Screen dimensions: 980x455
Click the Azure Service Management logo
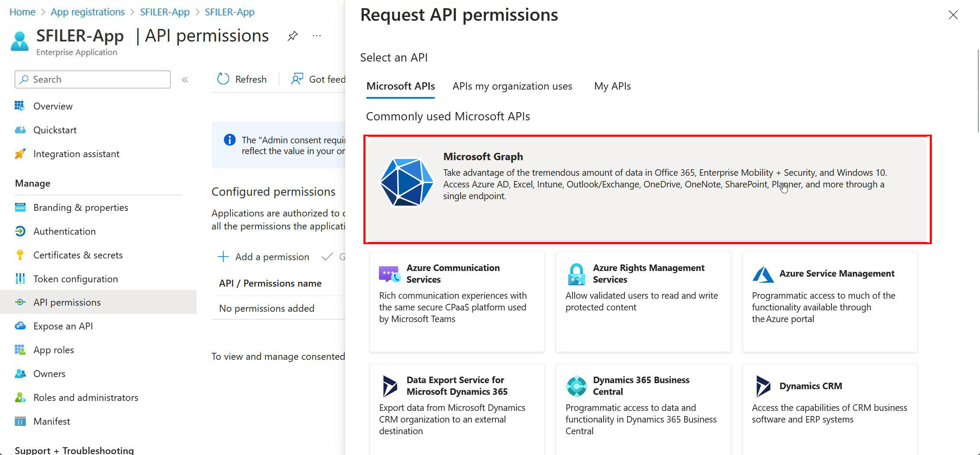tap(763, 274)
